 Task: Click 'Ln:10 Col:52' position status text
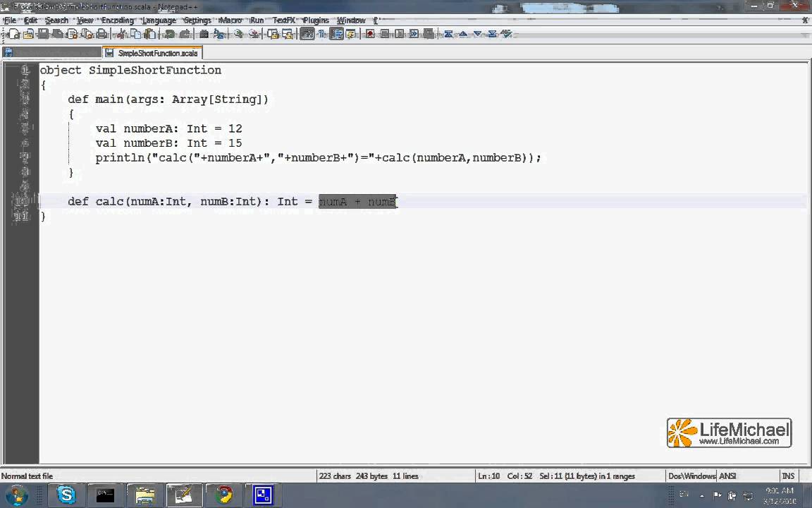pos(505,476)
